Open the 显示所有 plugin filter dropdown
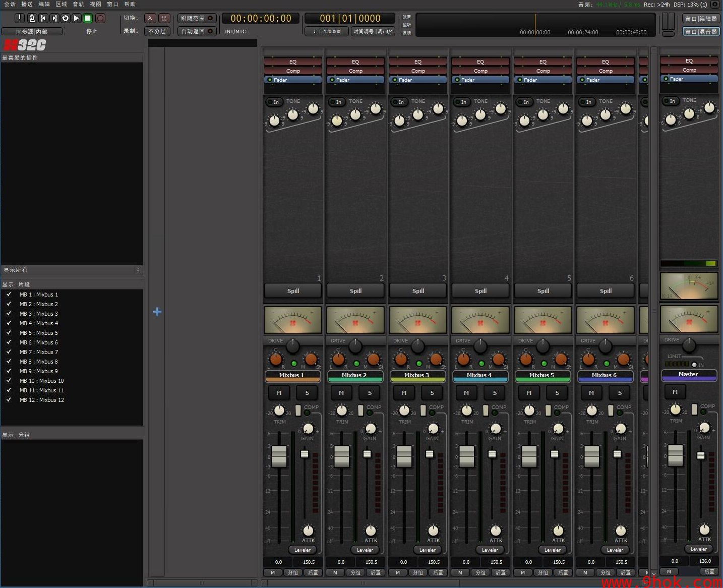 pyautogui.click(x=72, y=270)
